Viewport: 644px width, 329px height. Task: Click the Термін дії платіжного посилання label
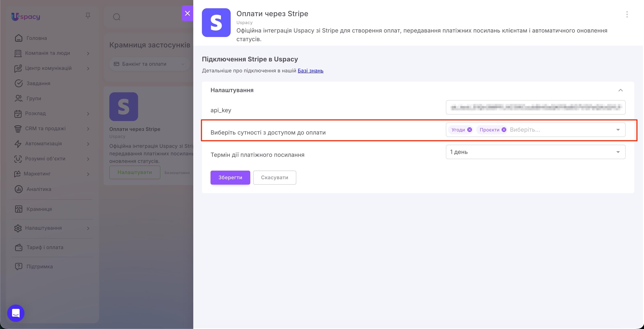(x=257, y=155)
